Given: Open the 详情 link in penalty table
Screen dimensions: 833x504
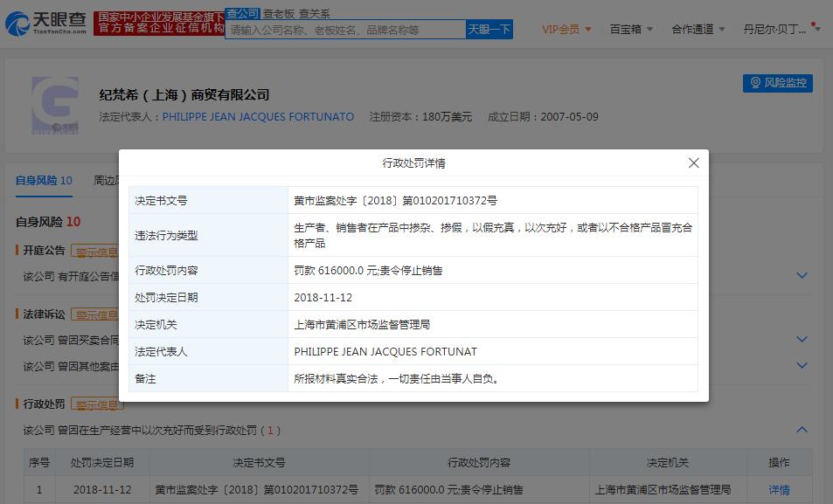Looking at the screenshot, I should tap(779, 489).
